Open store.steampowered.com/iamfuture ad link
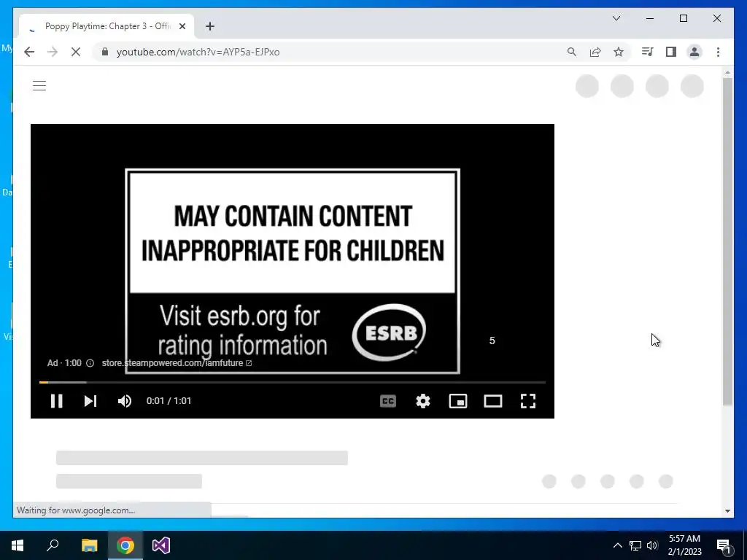Viewport: 747px width, 560px height. click(177, 363)
